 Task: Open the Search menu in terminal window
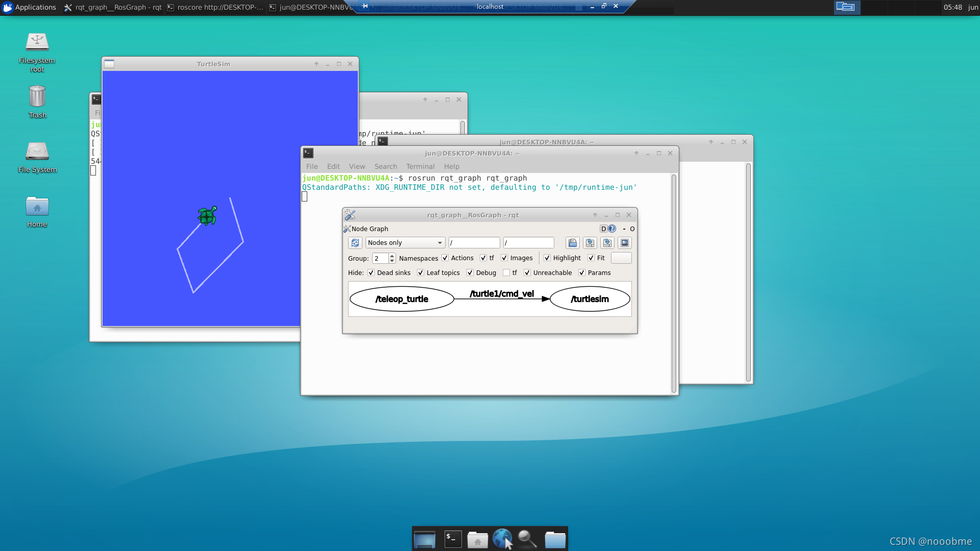tap(385, 166)
